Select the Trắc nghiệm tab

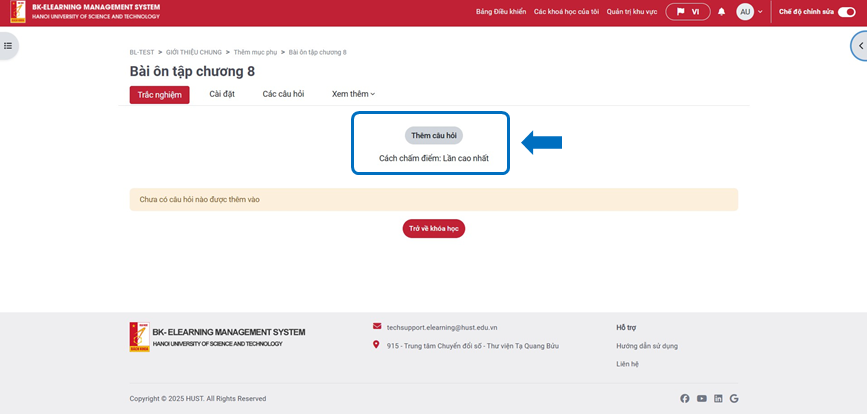click(x=160, y=95)
